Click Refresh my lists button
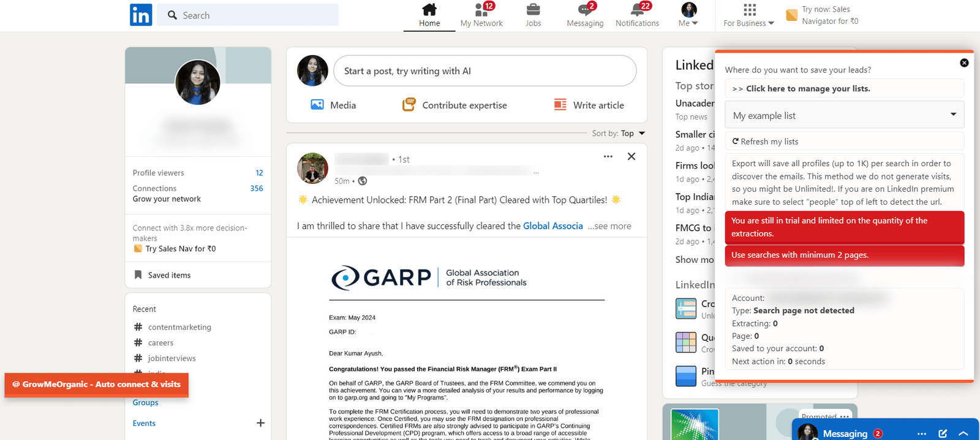The height and width of the screenshot is (440, 980). (x=765, y=142)
